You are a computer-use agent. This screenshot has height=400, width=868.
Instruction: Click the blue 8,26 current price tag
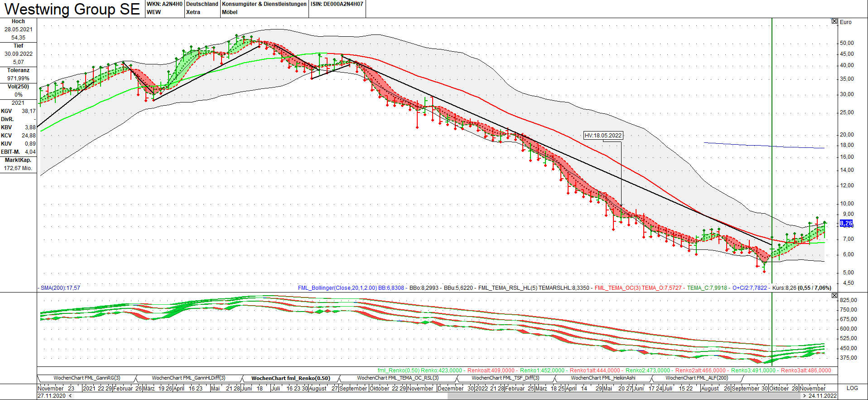pos(846,223)
